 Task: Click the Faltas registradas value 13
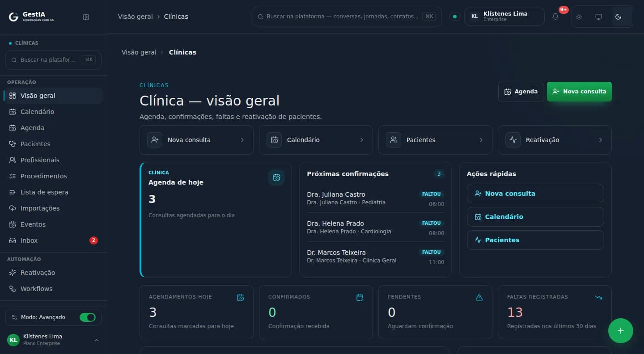[515, 312]
